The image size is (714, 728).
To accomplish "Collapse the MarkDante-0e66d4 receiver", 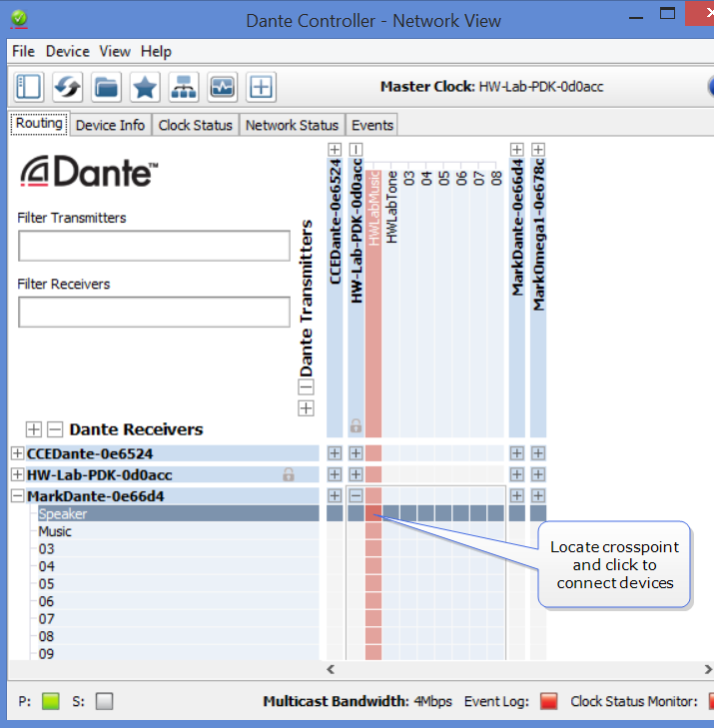I will click(x=17, y=495).
